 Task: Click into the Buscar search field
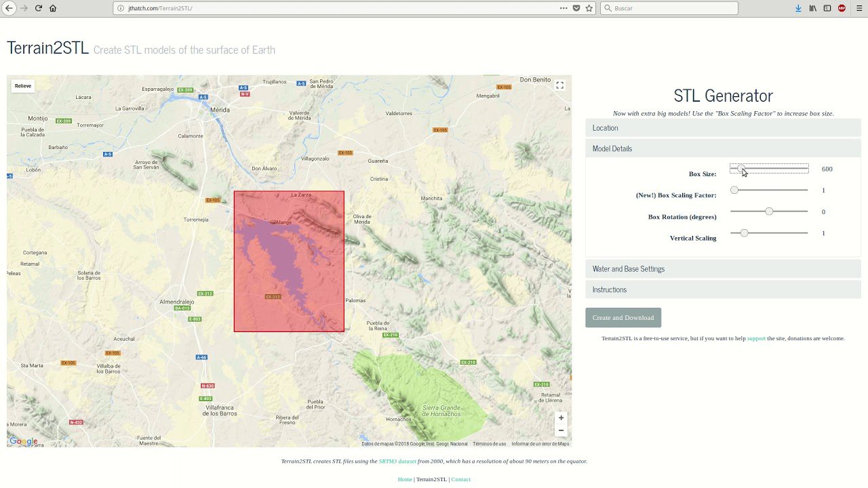669,8
